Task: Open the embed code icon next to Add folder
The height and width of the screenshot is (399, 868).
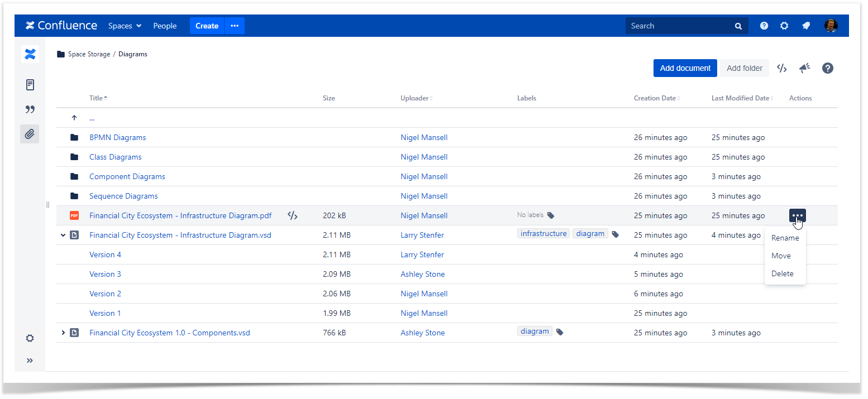Action: [781, 68]
